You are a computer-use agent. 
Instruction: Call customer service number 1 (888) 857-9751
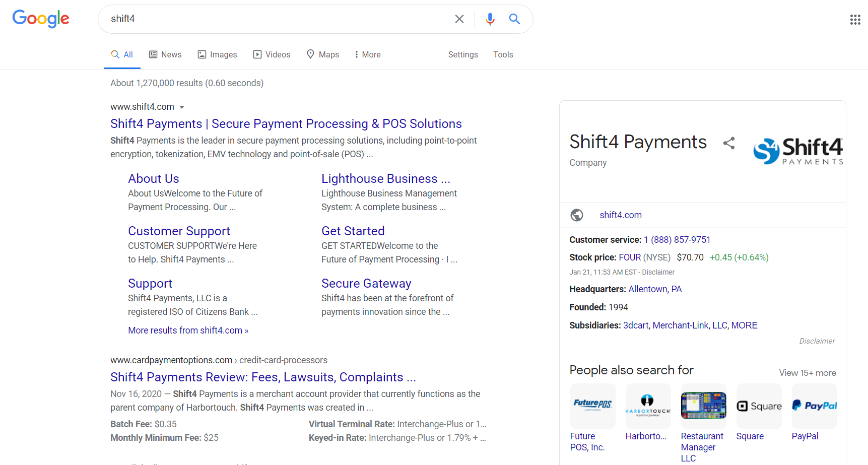[x=677, y=239]
